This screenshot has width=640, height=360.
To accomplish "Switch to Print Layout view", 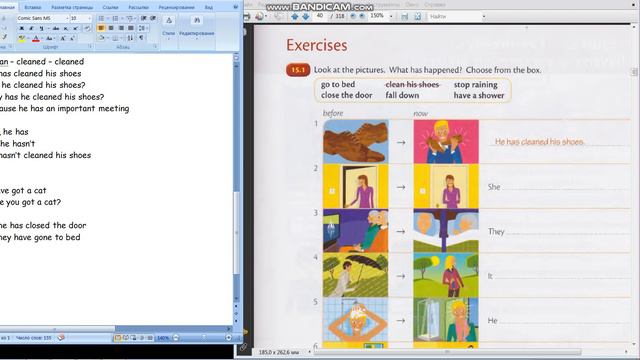I will coord(118,338).
